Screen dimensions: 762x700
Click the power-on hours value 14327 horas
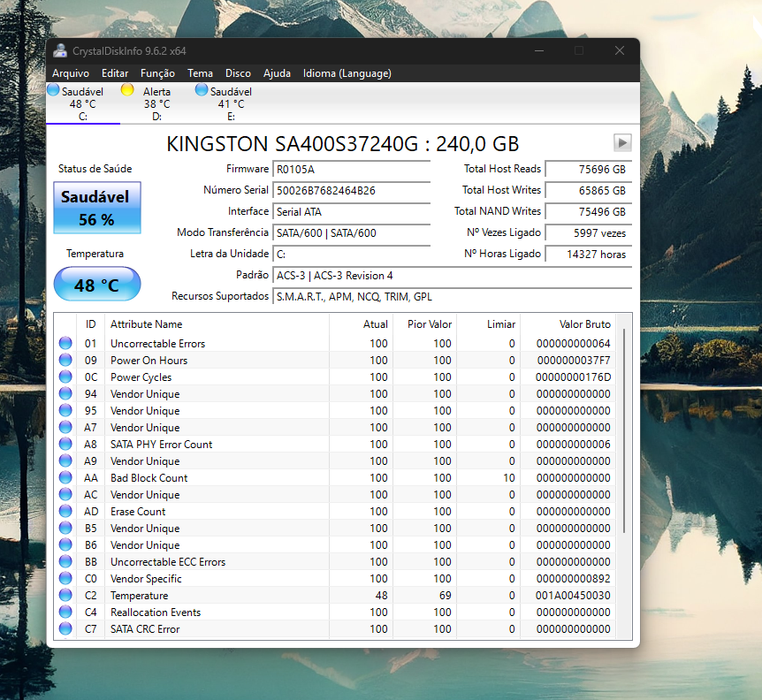(x=589, y=254)
